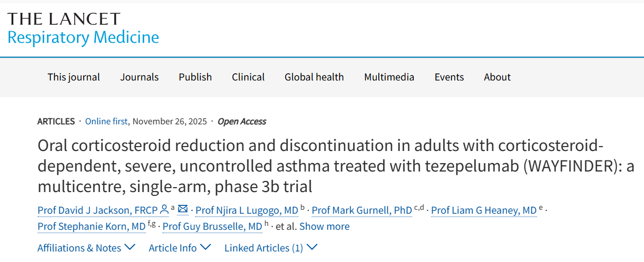Expand the Affiliations & Notes section

point(86,248)
